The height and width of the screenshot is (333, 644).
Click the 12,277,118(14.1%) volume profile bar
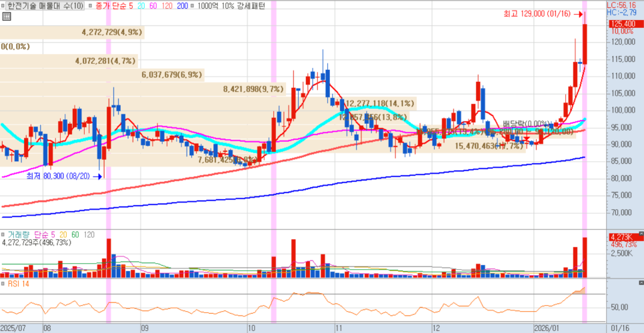click(x=208, y=103)
